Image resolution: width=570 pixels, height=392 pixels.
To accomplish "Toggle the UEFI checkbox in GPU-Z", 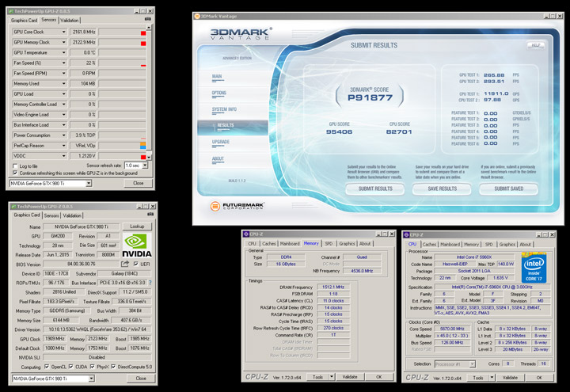I will pos(136,264).
